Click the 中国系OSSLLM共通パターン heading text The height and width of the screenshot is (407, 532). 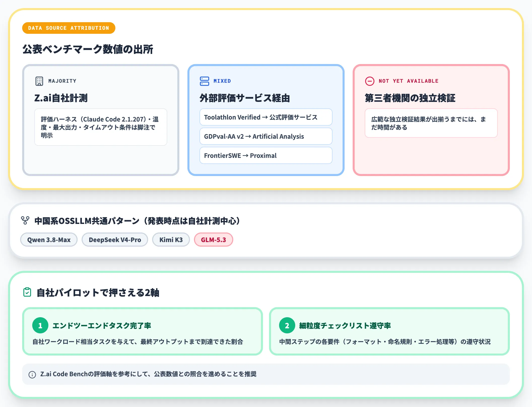pos(137,221)
